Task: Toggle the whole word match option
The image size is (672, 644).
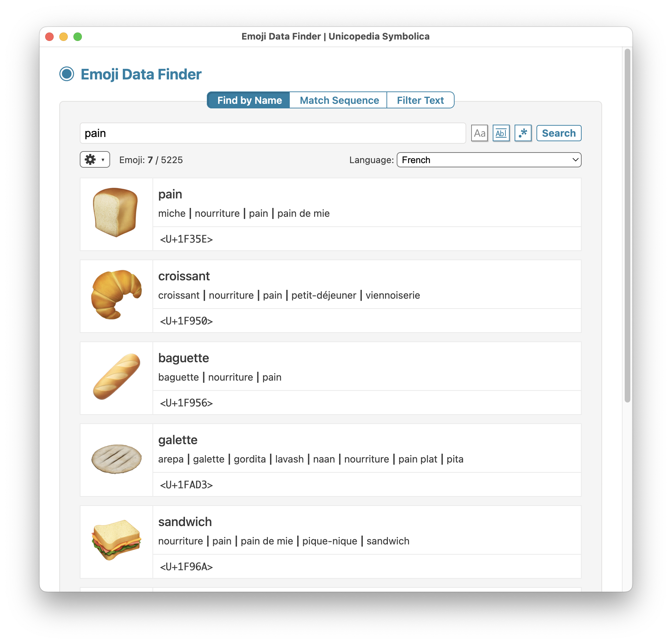Action: [x=501, y=133]
